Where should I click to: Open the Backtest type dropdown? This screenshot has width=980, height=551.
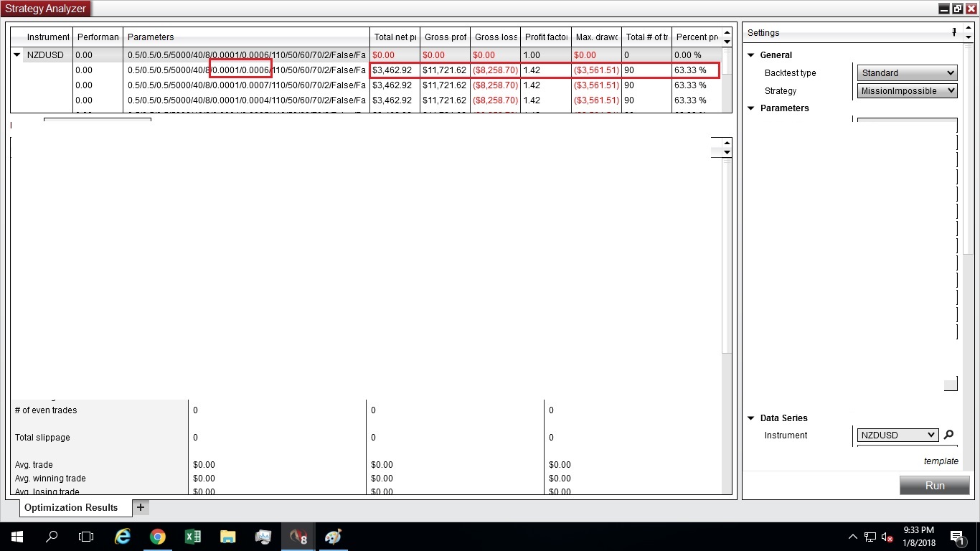point(908,72)
